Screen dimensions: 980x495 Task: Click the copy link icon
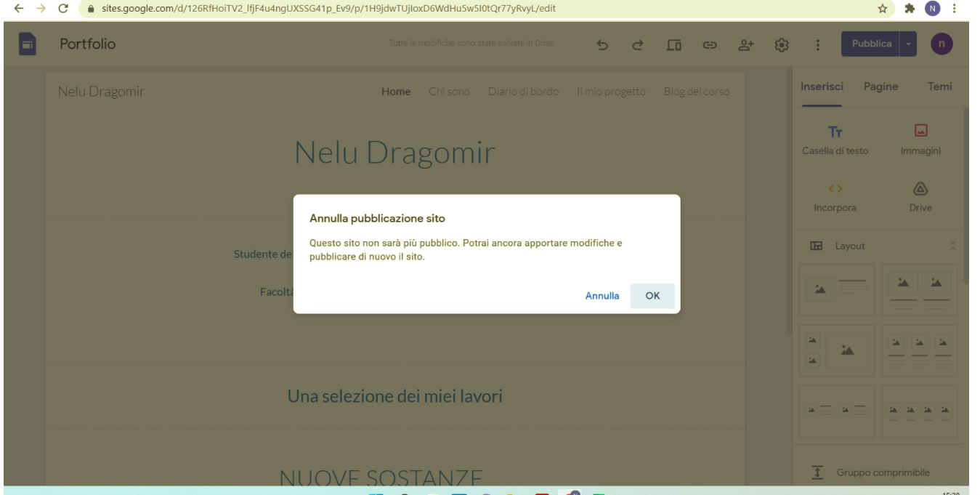(x=710, y=45)
